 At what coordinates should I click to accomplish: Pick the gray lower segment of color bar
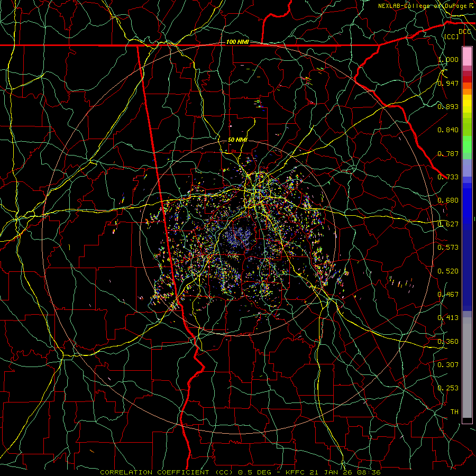(467, 369)
